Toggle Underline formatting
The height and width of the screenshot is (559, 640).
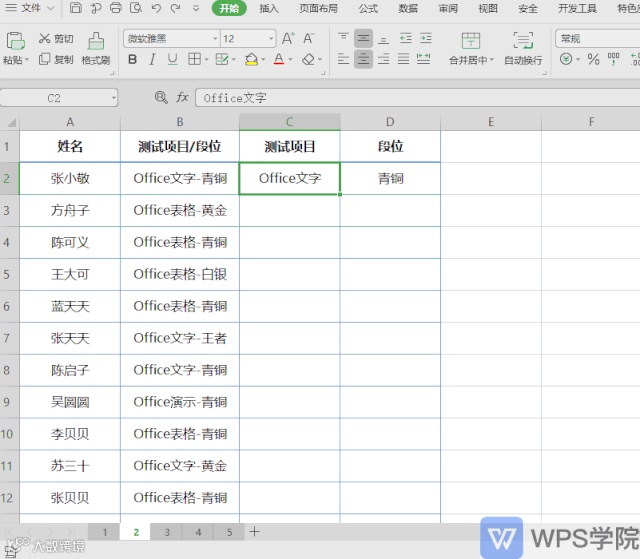172,60
